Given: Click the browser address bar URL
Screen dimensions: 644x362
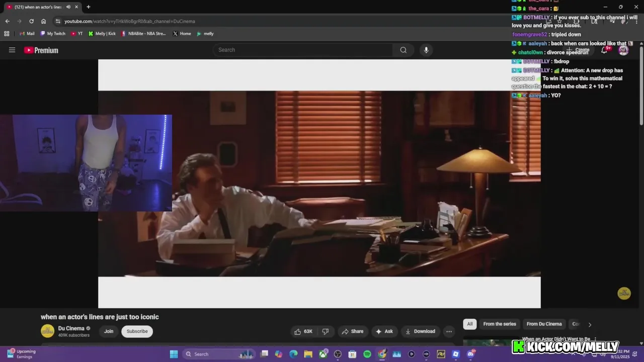Looking at the screenshot, I should [129, 21].
